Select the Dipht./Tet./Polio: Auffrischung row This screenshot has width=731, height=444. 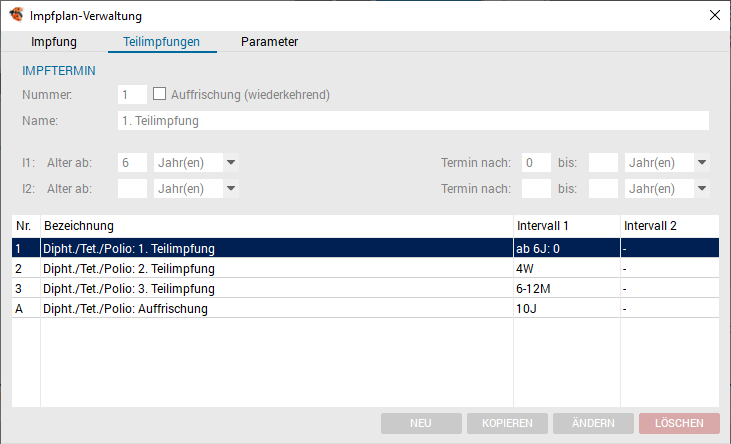click(366, 309)
